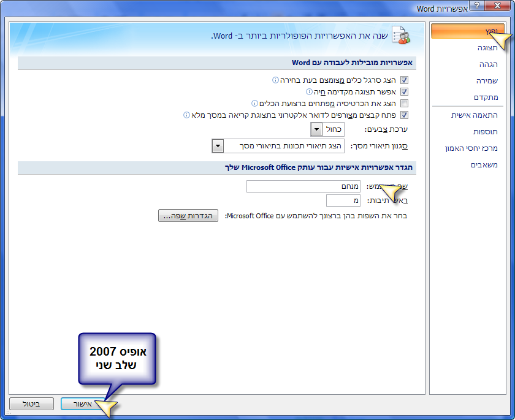Viewport: 515px width, 420px height.
Task: Toggle the Live Preview (תצוגה מקדימה חיה) checkbox
Action: (404, 91)
